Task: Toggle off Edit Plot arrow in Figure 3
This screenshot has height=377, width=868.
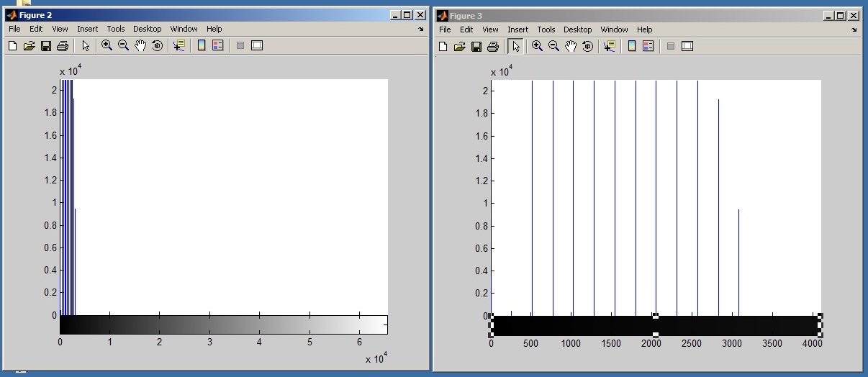Action: [515, 46]
